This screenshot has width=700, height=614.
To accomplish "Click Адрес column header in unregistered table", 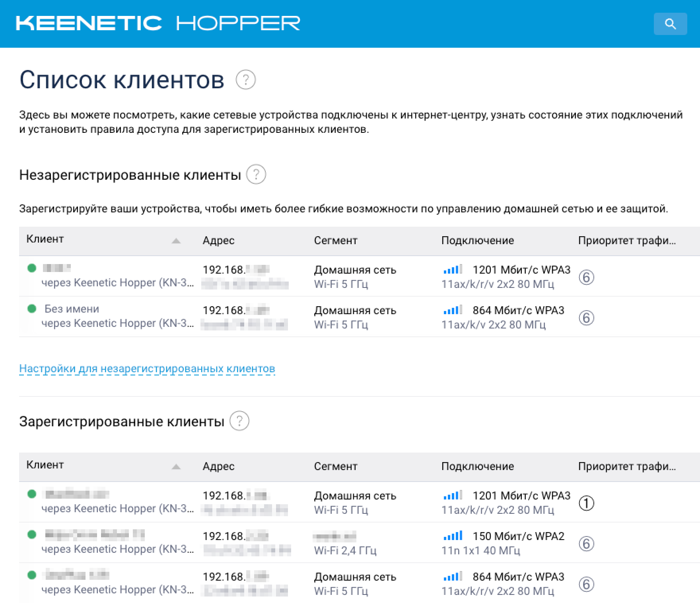I will coord(218,241).
